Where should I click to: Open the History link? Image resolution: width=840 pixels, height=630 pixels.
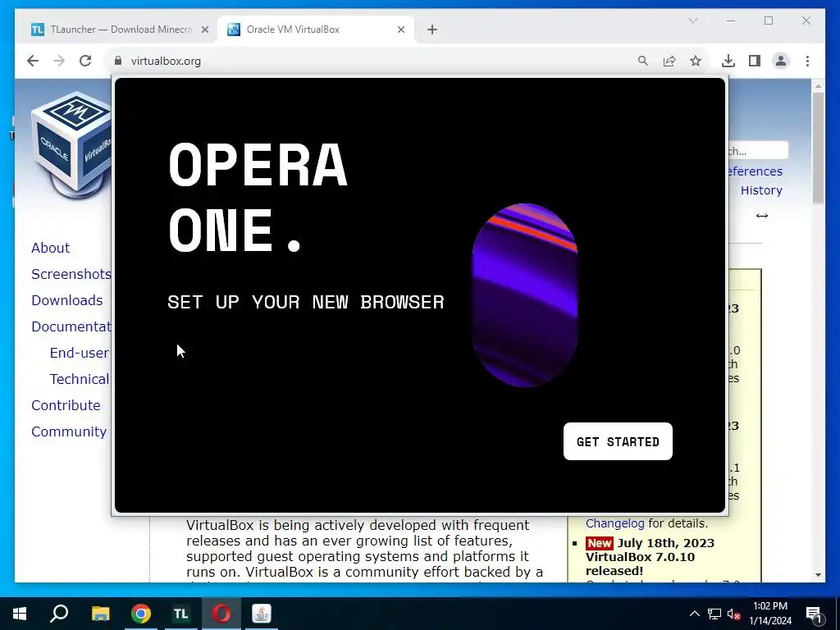click(x=761, y=190)
